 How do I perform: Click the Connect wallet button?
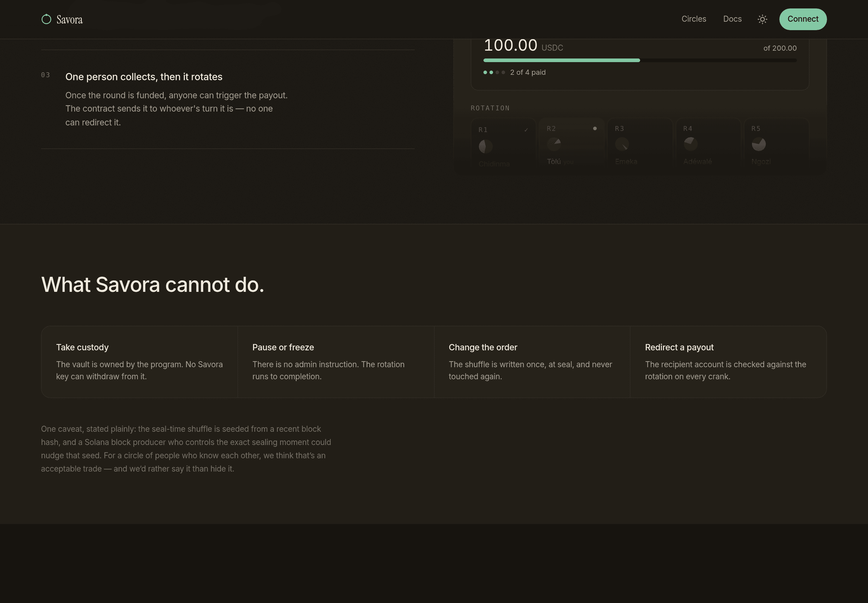(x=803, y=19)
